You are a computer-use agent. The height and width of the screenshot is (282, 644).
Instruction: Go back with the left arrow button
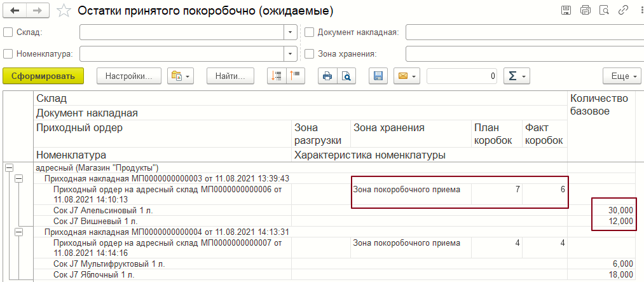(15, 11)
